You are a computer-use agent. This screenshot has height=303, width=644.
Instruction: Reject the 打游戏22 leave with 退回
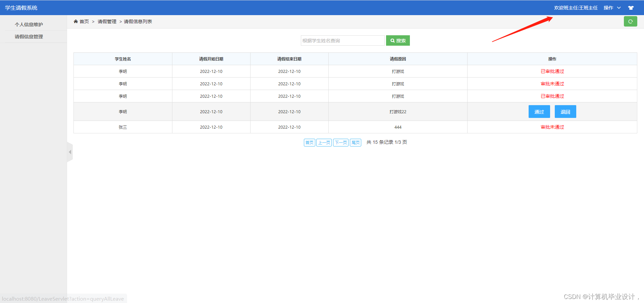click(565, 112)
